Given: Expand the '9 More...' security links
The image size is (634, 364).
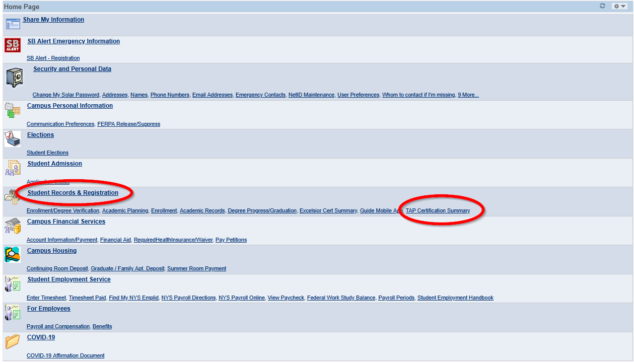Looking at the screenshot, I should click(468, 95).
